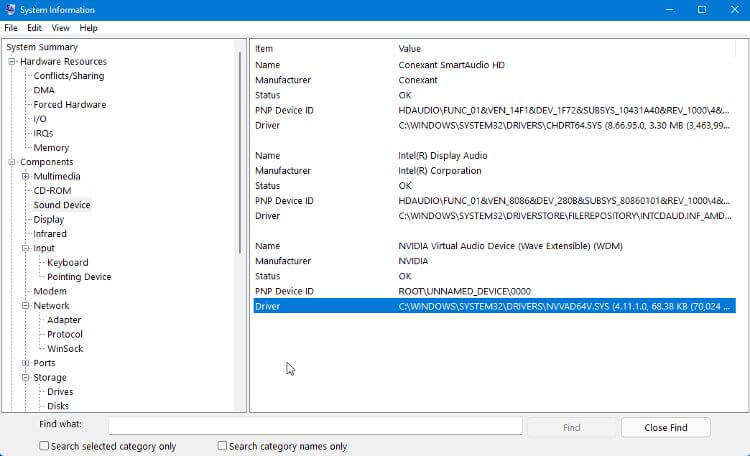The image size is (750, 456).
Task: Expand the Multimedia tree node
Action: pyautogui.click(x=26, y=177)
